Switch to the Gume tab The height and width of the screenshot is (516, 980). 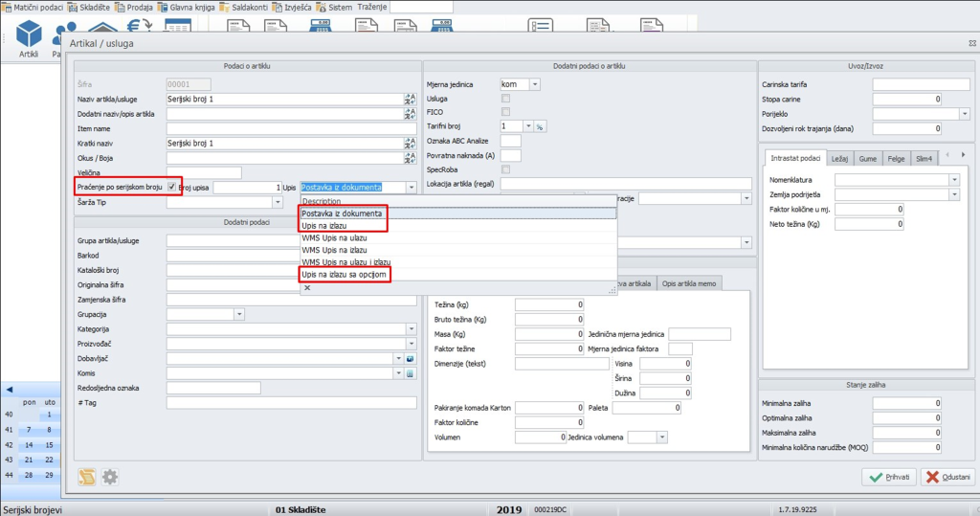(x=868, y=158)
